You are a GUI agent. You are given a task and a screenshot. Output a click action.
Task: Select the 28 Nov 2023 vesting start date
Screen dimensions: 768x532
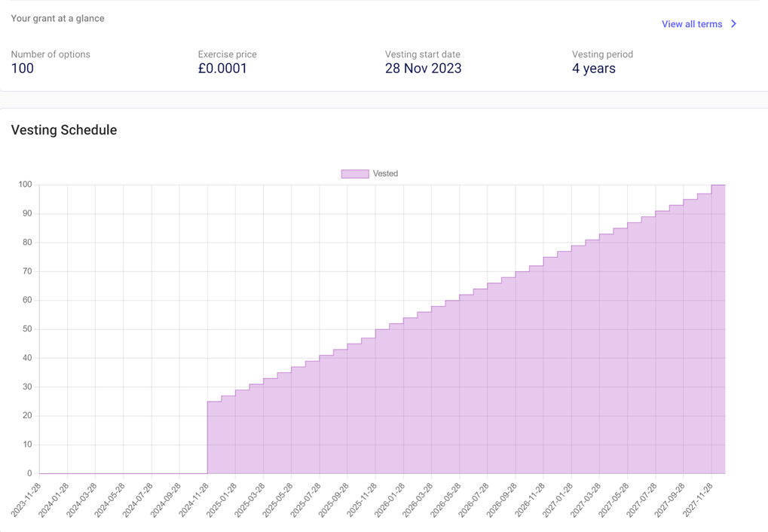pyautogui.click(x=423, y=69)
